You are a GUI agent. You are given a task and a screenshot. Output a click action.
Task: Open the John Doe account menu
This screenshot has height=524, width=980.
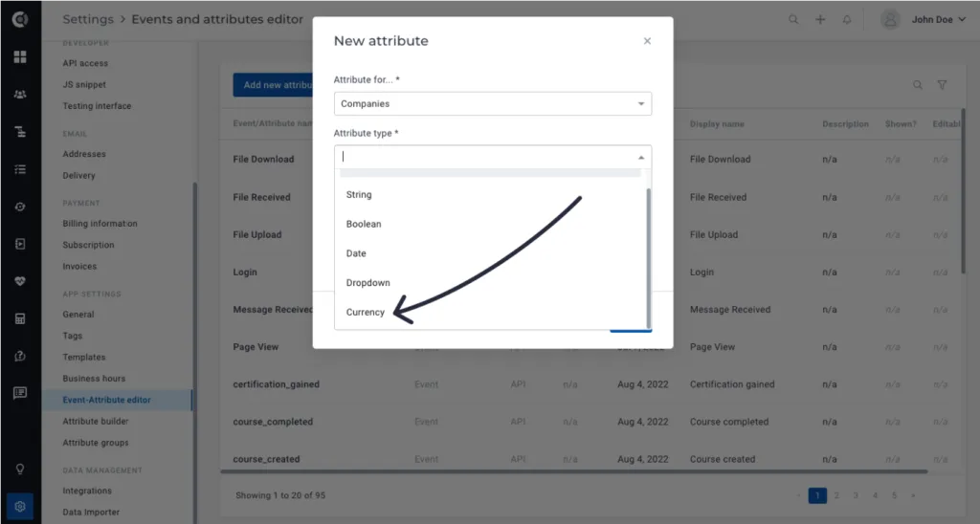coord(938,19)
